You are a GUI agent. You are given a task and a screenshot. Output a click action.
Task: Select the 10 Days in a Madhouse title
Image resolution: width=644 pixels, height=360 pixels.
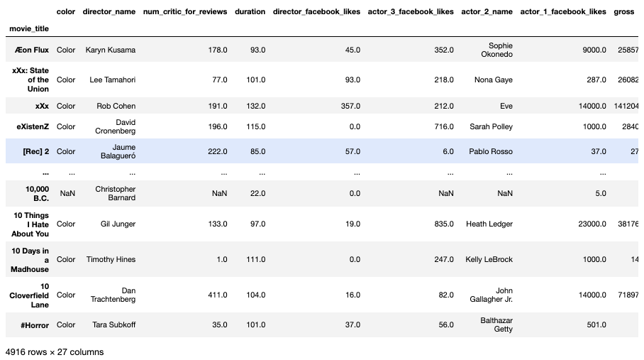[30, 260]
